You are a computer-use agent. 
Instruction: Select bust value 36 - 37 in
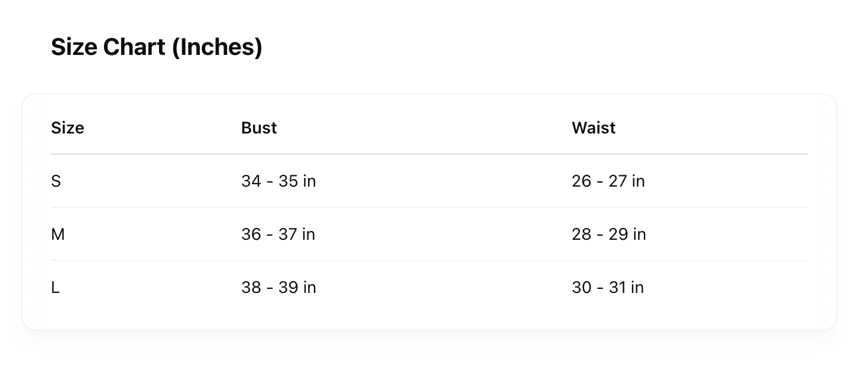tap(278, 234)
